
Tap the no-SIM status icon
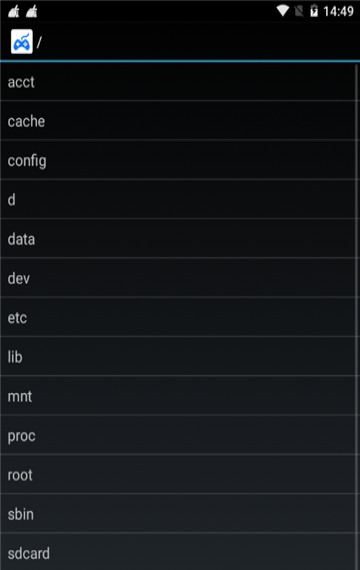click(299, 11)
